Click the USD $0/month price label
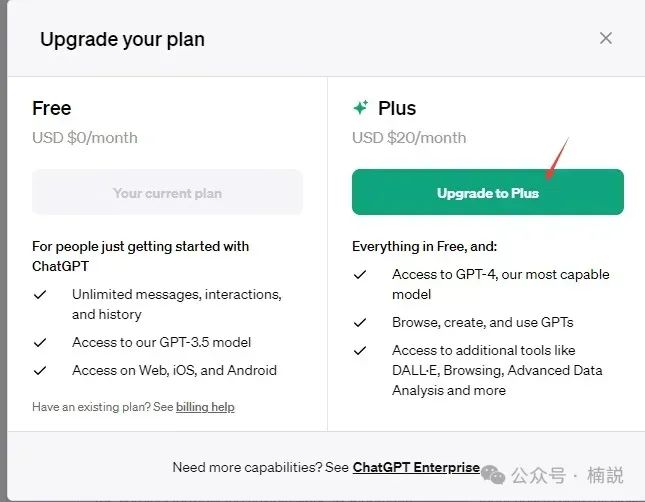This screenshot has width=645, height=502. coord(85,137)
